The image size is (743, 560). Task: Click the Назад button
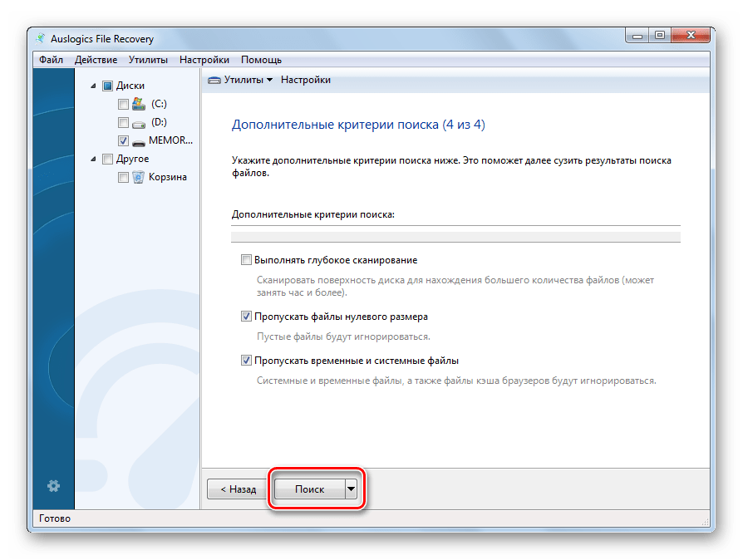(x=239, y=489)
